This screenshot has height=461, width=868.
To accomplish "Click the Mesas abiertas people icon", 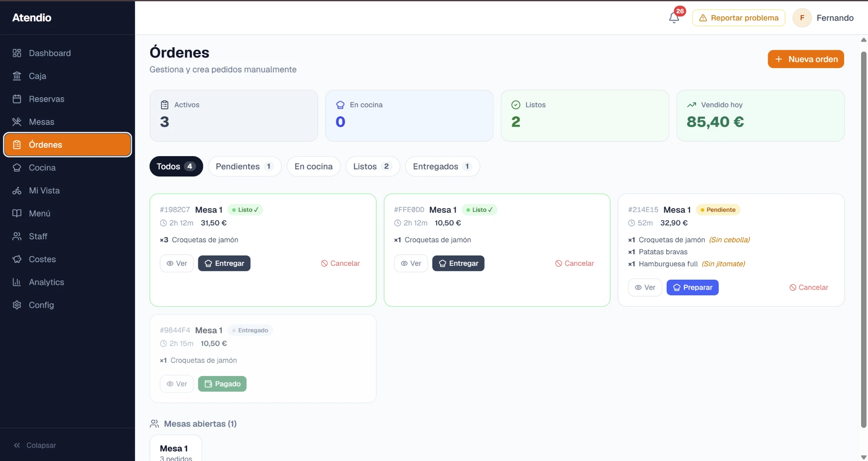I will pos(154,424).
